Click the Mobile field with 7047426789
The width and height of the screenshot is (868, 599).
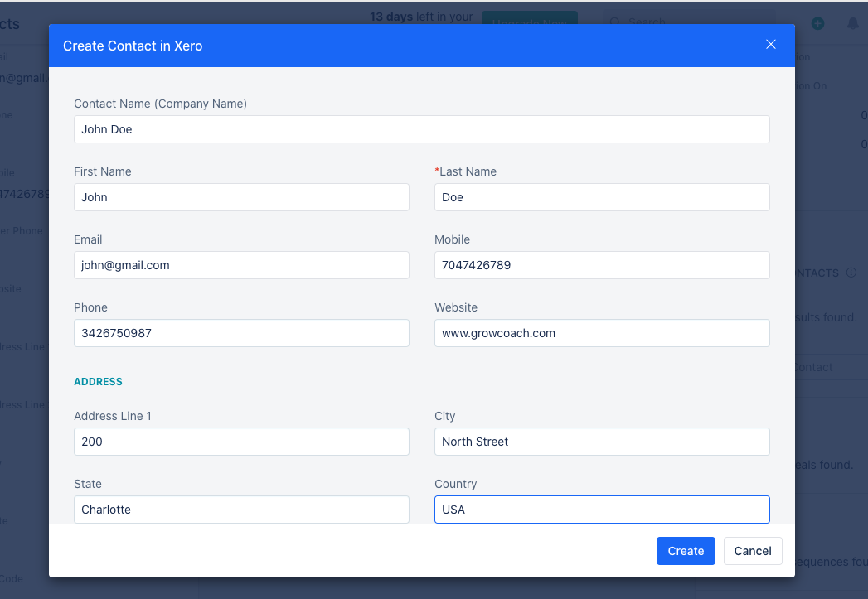point(602,265)
